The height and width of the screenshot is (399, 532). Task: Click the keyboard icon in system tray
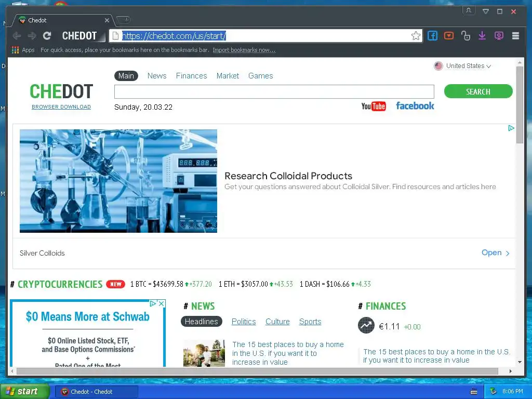tap(474, 392)
